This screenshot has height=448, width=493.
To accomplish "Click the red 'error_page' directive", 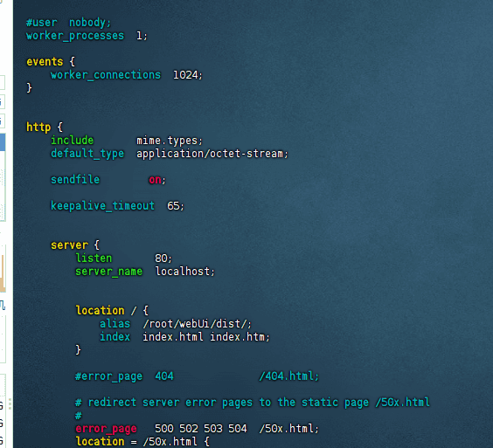I will click(x=107, y=429).
